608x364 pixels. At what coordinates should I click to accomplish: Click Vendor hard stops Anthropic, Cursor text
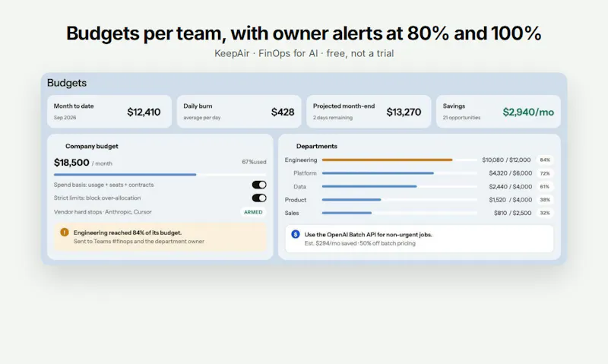[103, 212]
